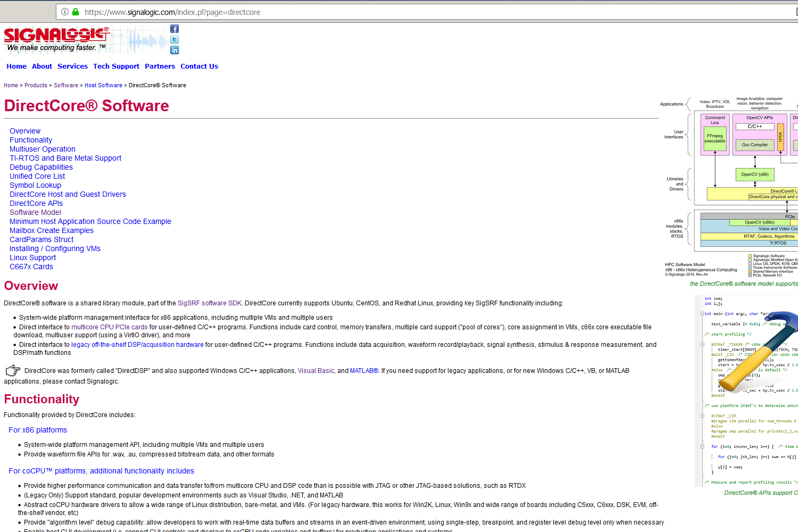798x532 pixels.
Task: Click the site information icon in address bar
Action: [x=65, y=12]
